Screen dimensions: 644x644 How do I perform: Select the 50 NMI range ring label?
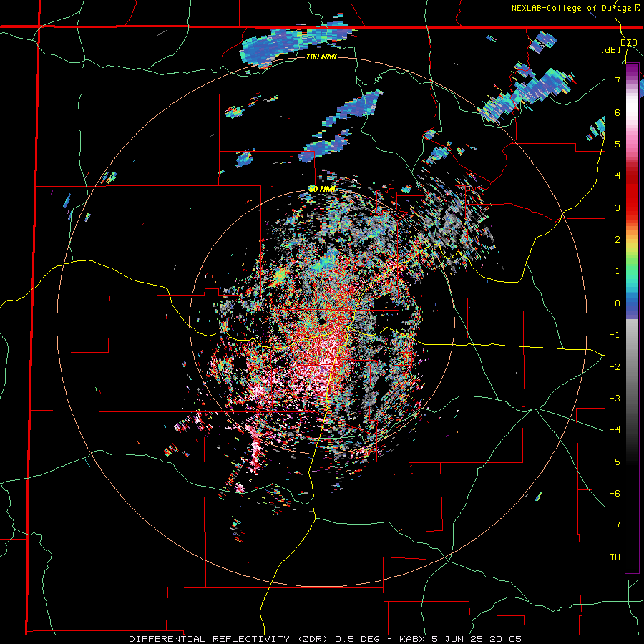click(323, 189)
